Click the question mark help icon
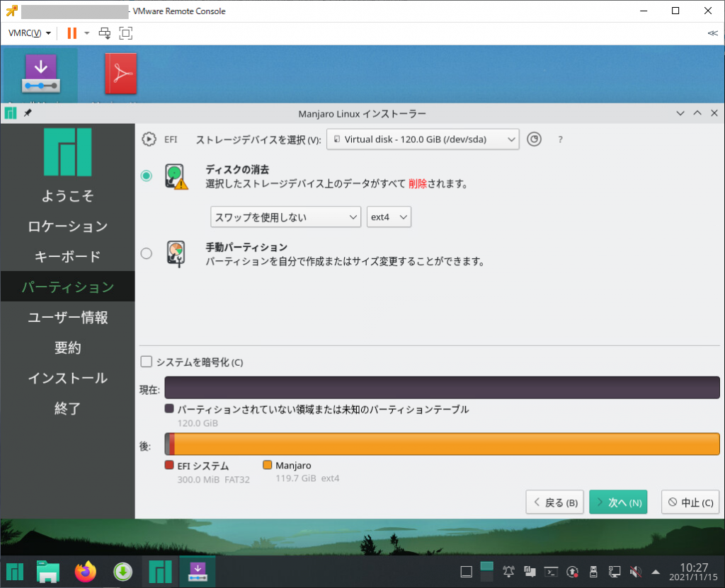 561,139
